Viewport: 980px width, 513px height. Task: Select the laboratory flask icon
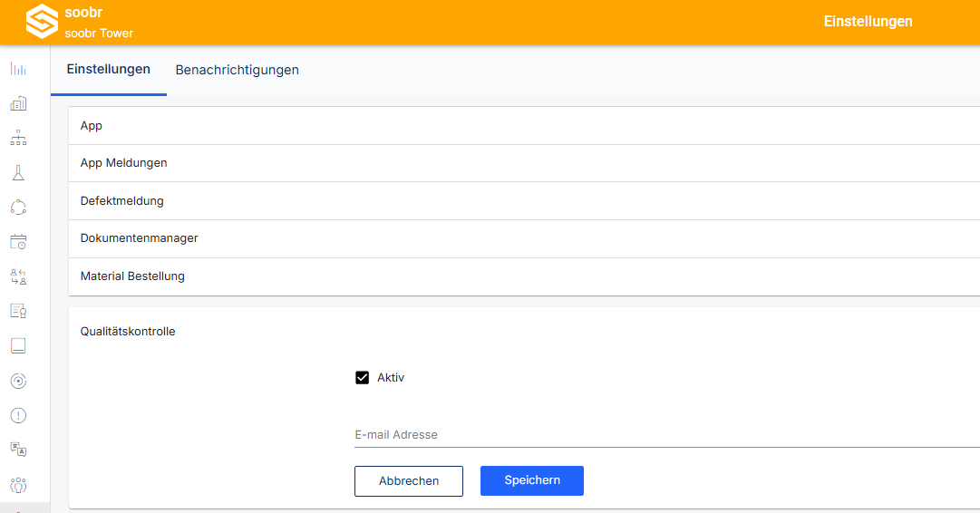coord(18,173)
